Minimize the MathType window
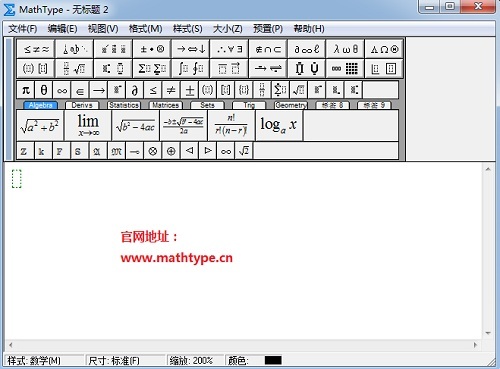The height and width of the screenshot is (369, 500). [x=429, y=7]
